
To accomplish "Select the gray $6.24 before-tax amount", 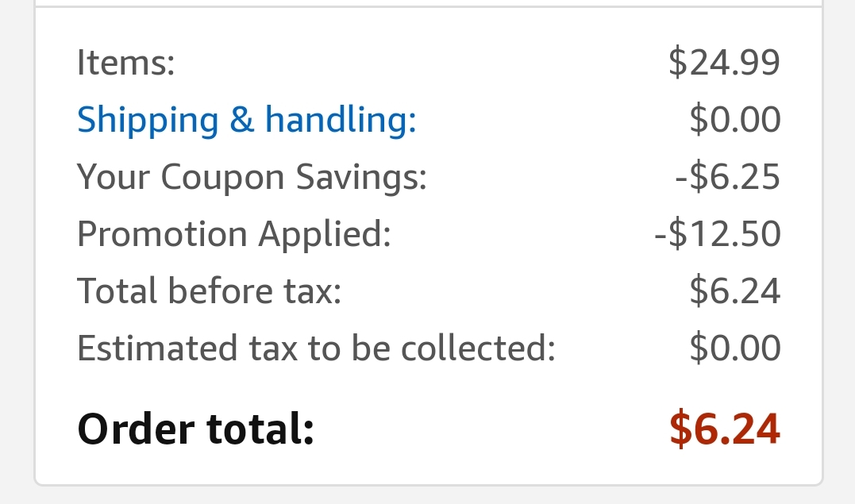I will pos(734,291).
